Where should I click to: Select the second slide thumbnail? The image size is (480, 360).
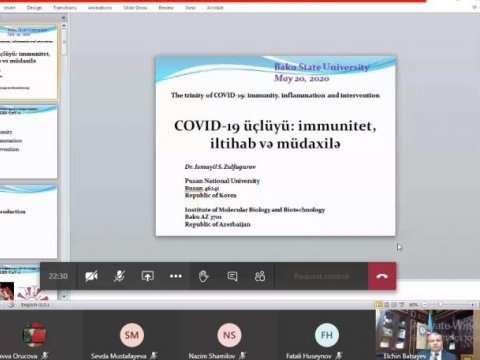click(28, 142)
